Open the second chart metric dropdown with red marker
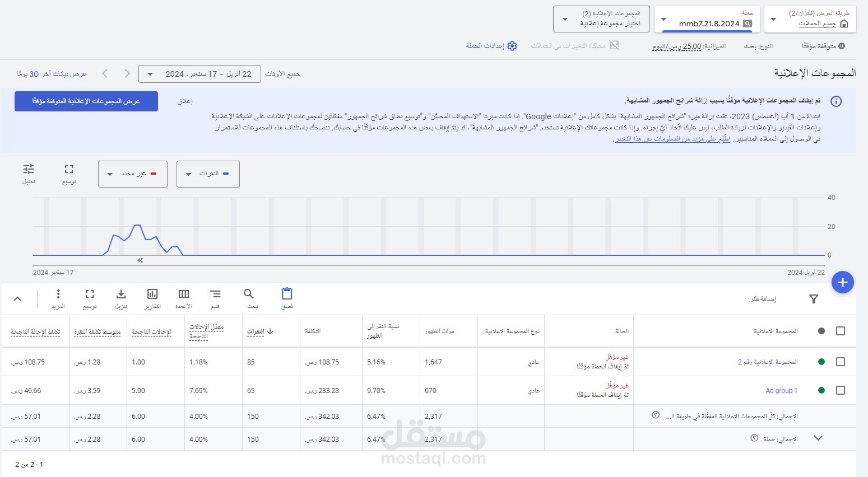 pyautogui.click(x=133, y=174)
